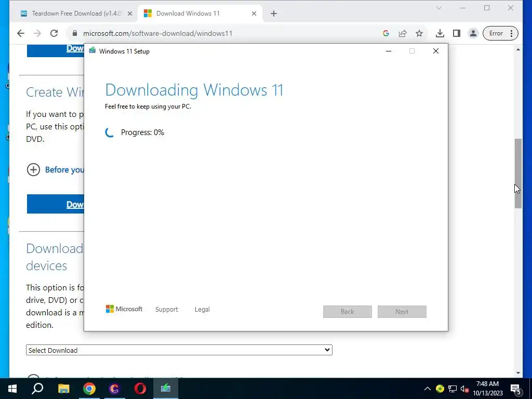
Task: Click the Back button in Setup
Action: [x=348, y=312]
